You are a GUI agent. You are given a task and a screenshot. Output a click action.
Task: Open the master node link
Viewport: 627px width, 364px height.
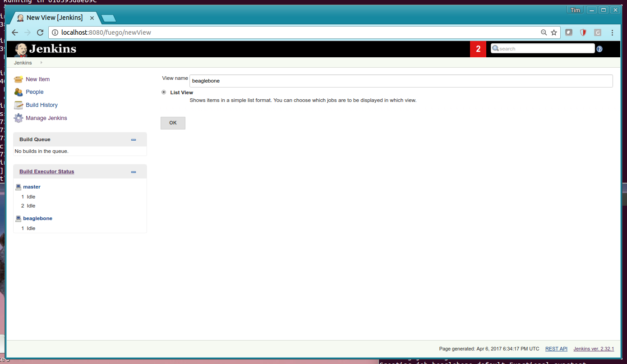[x=32, y=187]
